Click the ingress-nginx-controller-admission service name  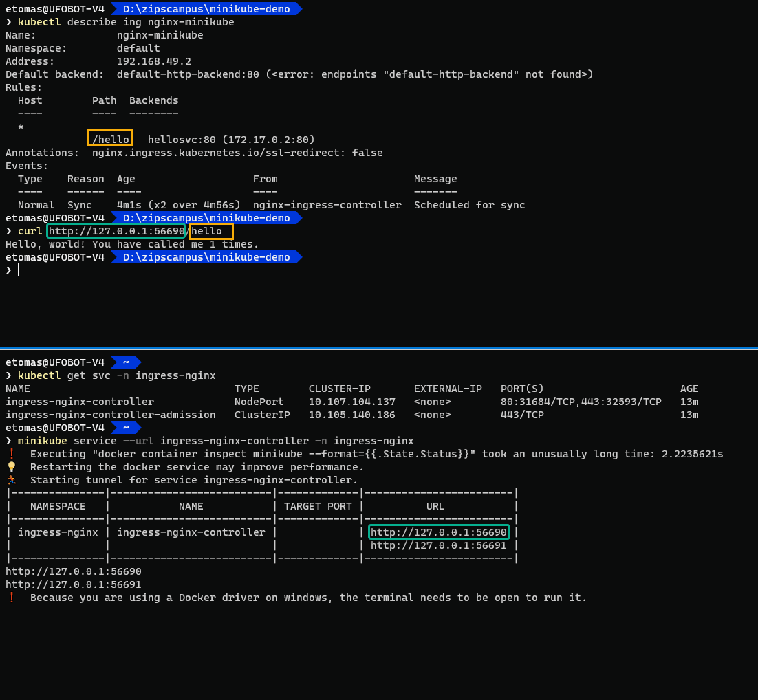110,415
